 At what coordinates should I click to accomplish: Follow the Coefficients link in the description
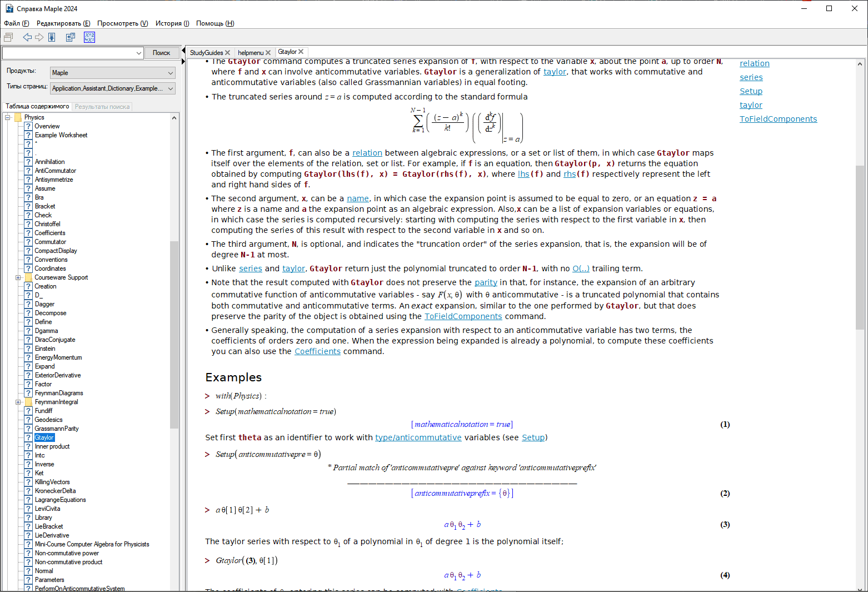click(x=317, y=351)
